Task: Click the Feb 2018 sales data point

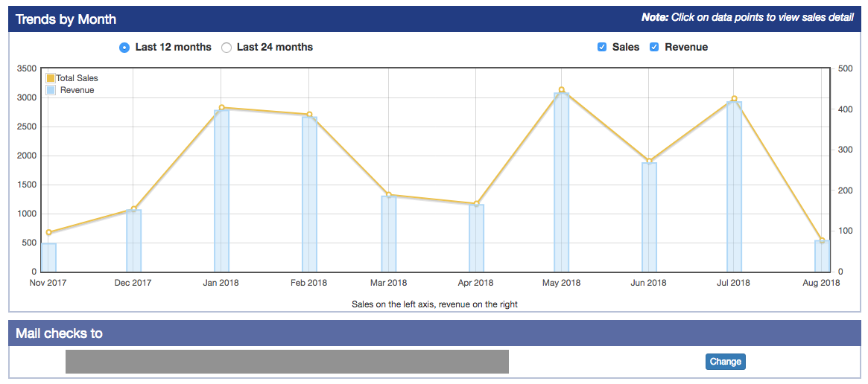Action: pos(309,115)
